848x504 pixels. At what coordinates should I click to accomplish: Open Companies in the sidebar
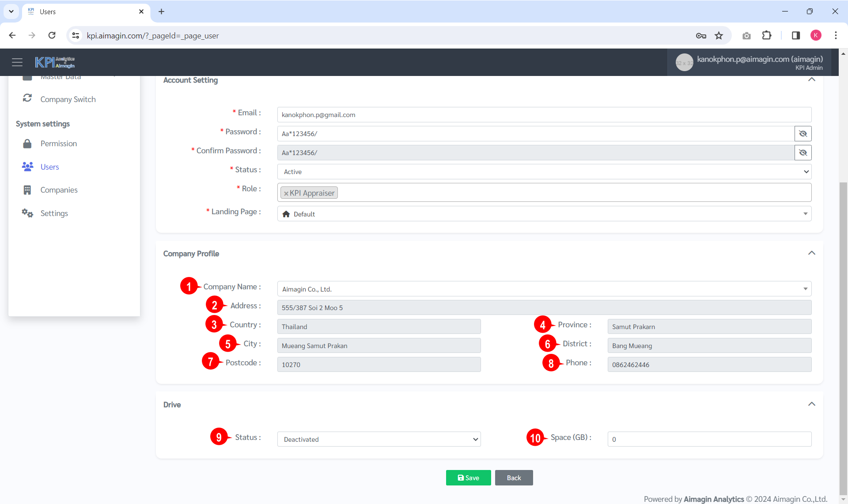pyautogui.click(x=59, y=190)
